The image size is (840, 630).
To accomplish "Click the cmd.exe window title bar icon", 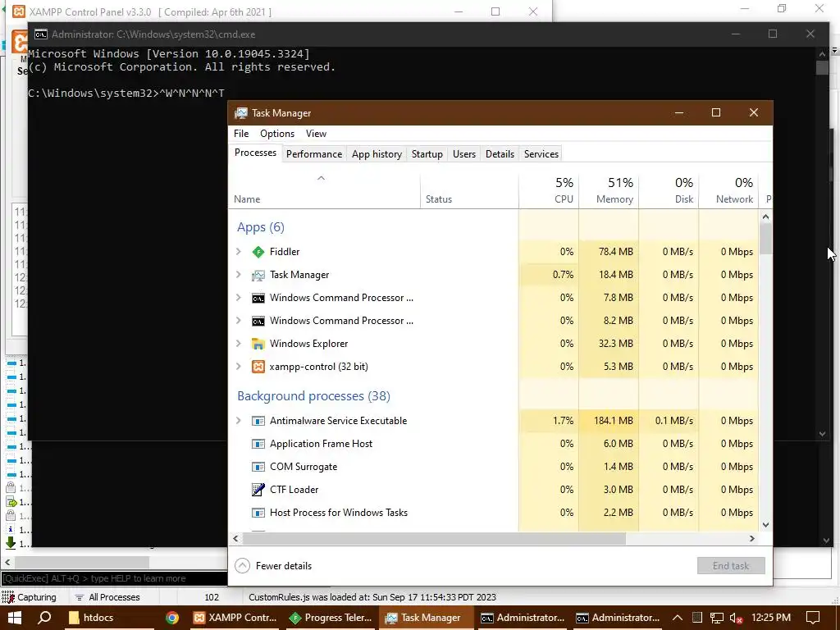I will (x=41, y=34).
